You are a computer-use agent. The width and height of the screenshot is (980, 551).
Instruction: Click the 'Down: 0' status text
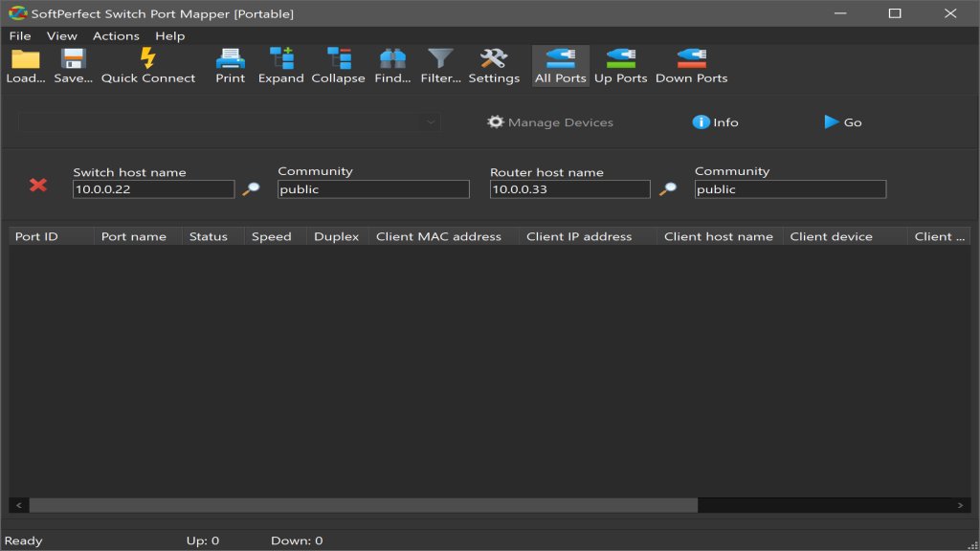coord(297,541)
